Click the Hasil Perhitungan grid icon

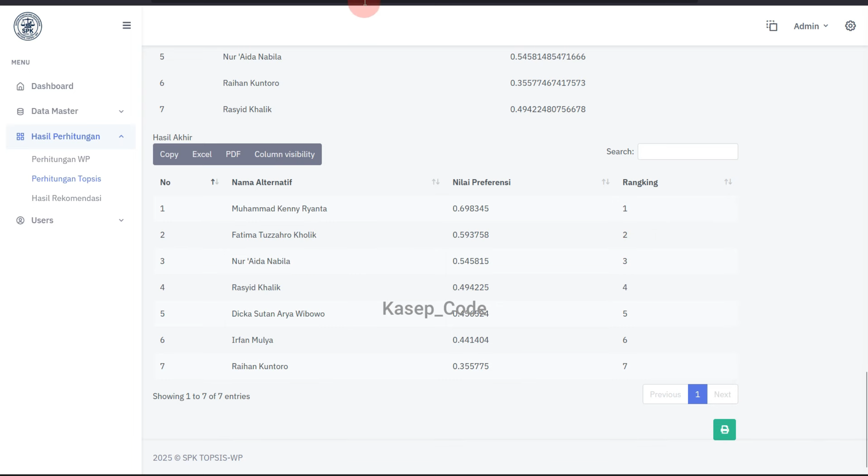pos(20,136)
